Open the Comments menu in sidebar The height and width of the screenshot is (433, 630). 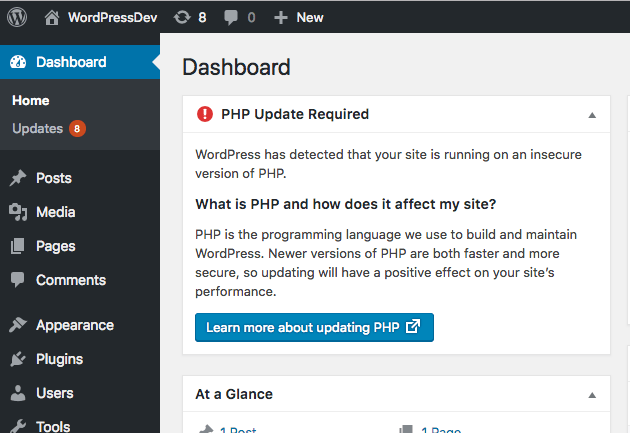pos(71,280)
